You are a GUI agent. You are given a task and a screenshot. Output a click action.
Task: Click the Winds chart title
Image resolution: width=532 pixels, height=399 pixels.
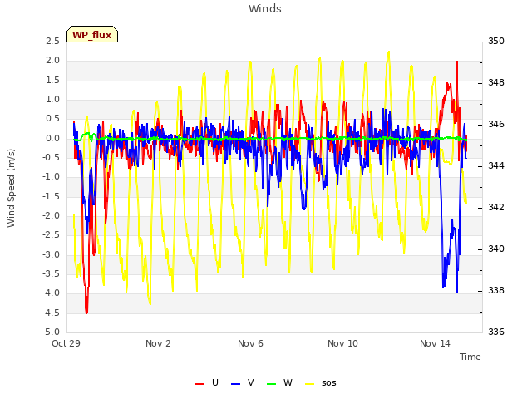pos(265,9)
